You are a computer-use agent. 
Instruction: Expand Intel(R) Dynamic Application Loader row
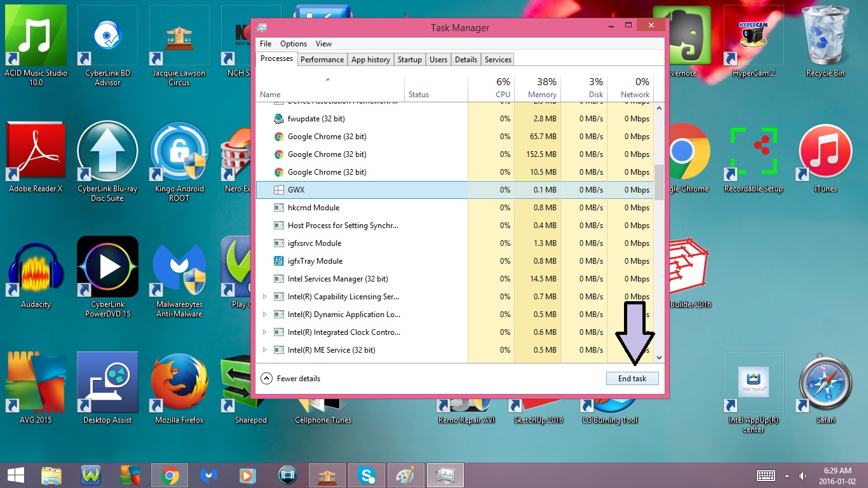[x=265, y=315]
